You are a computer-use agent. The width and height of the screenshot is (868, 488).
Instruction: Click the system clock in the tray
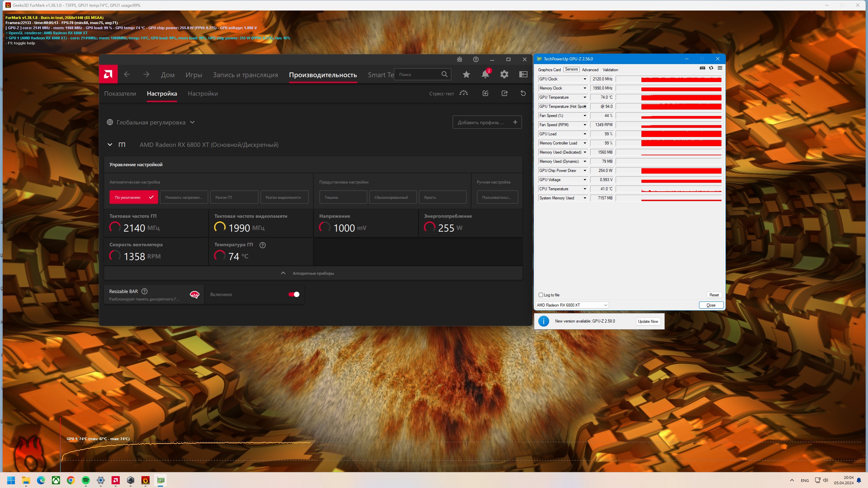[x=844, y=480]
